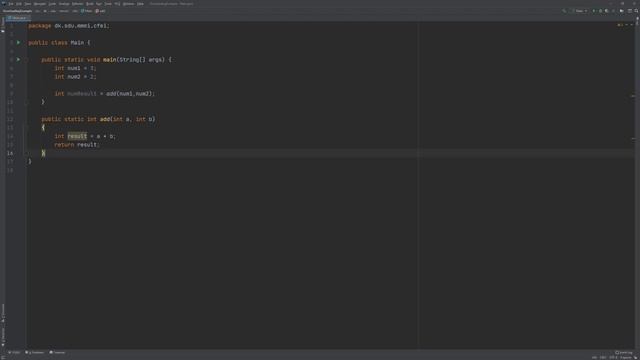This screenshot has height=360, width=640.
Task: Open the Refactor menu
Action: pos(77,4)
